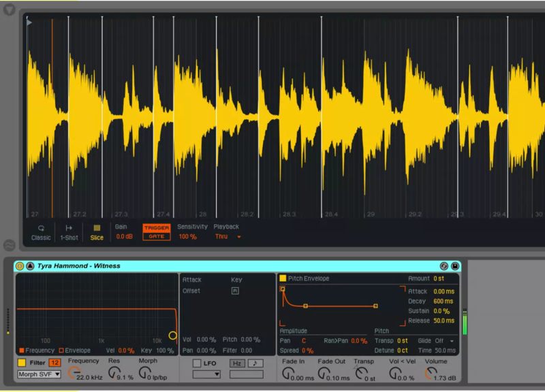
Task: Select the note-synced LFO rate icon
Action: [255, 363]
